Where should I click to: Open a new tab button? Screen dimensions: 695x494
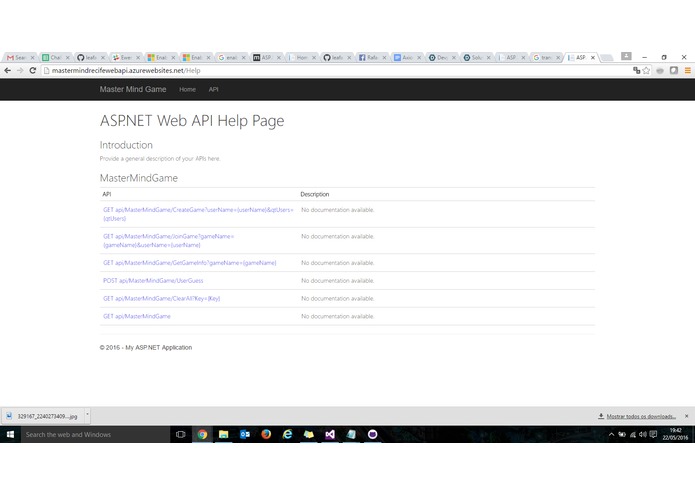607,58
